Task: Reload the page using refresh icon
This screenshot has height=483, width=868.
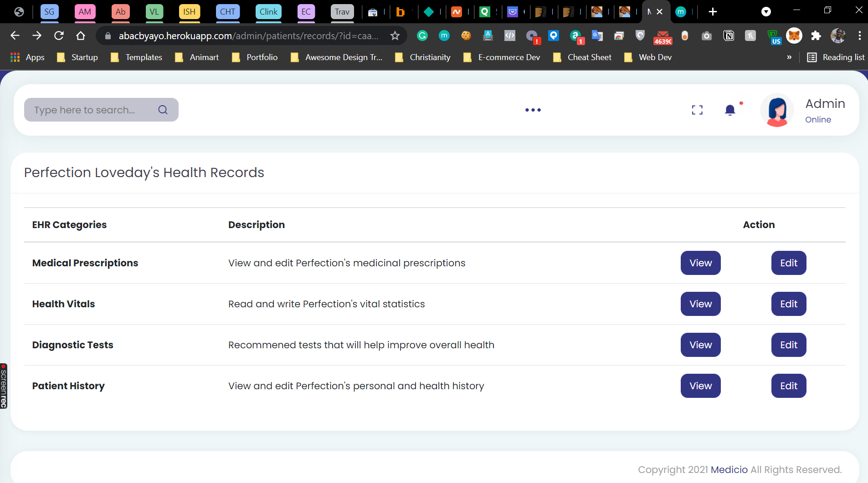Action: point(59,36)
